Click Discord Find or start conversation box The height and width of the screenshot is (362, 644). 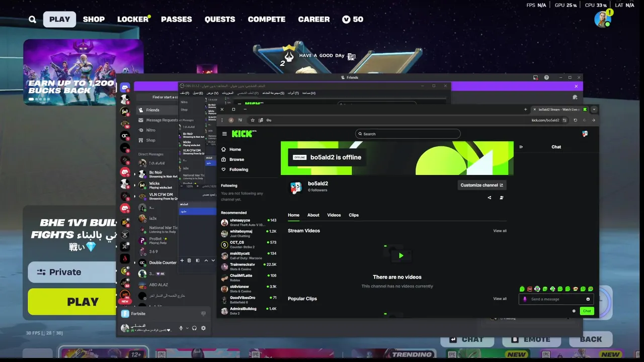coord(157,97)
